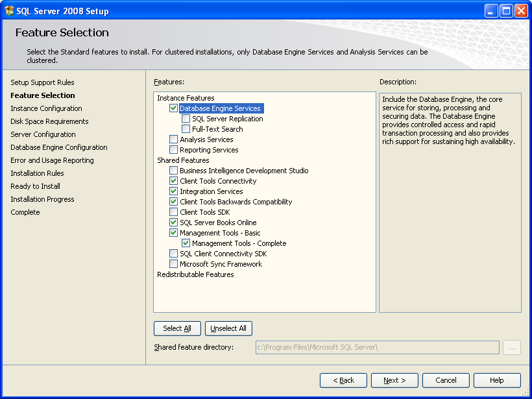532x399 pixels.
Task: Select Complete step in sidebar
Action: click(25, 212)
